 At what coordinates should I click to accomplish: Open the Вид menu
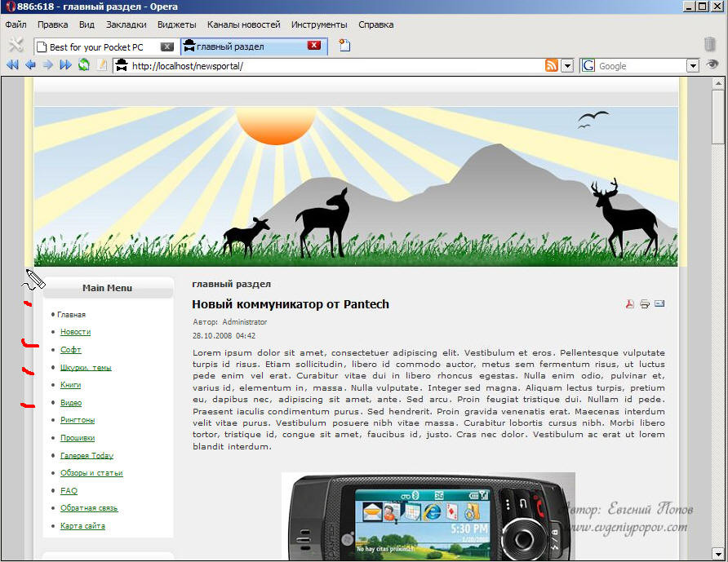87,24
